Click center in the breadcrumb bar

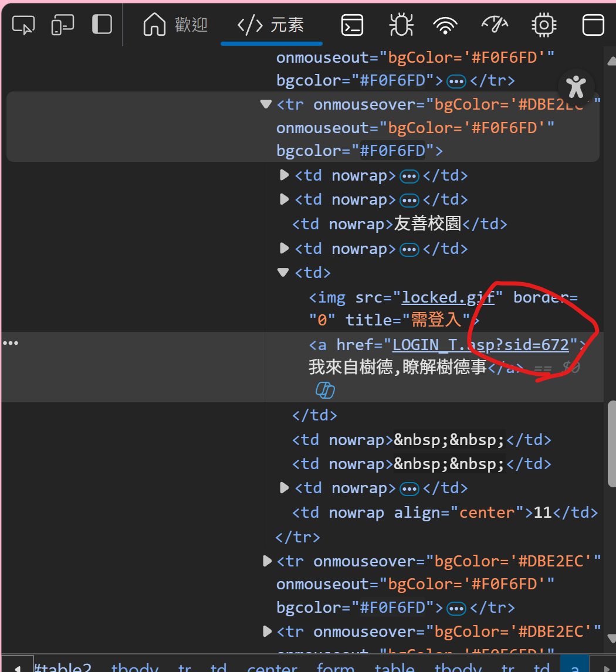tap(272, 667)
